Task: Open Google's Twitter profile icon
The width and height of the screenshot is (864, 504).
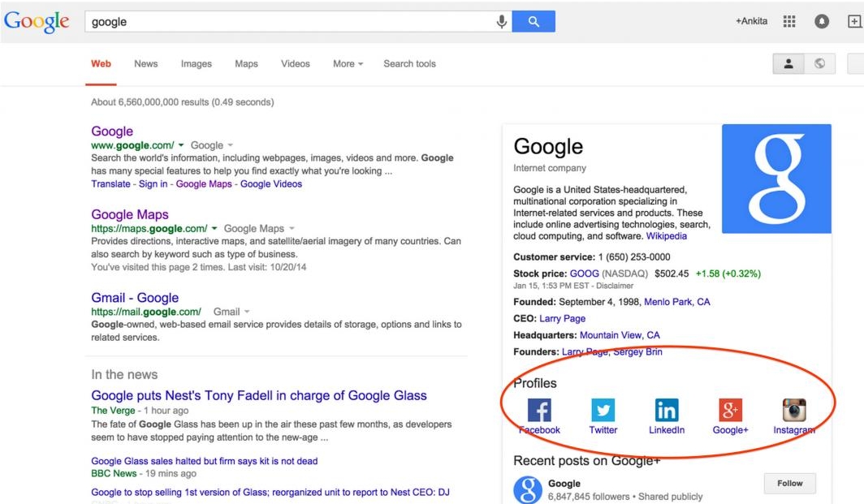Action: [603, 410]
